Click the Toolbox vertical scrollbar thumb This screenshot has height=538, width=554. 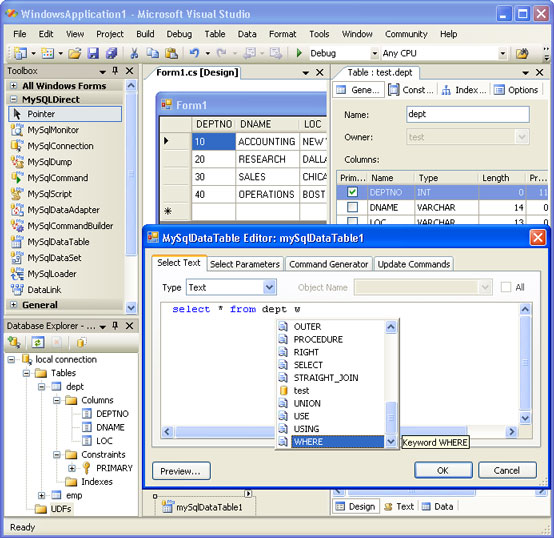[131, 173]
